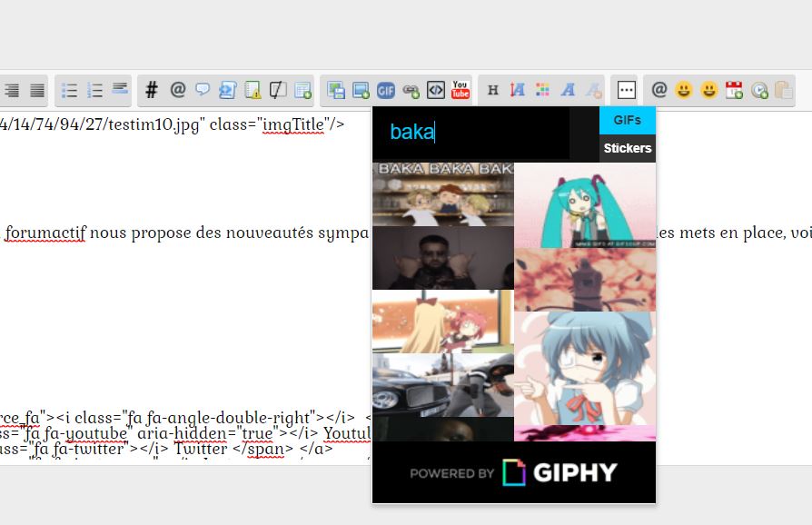Insert hashtag with the # icon
The height and width of the screenshot is (525, 812).
pos(152,90)
